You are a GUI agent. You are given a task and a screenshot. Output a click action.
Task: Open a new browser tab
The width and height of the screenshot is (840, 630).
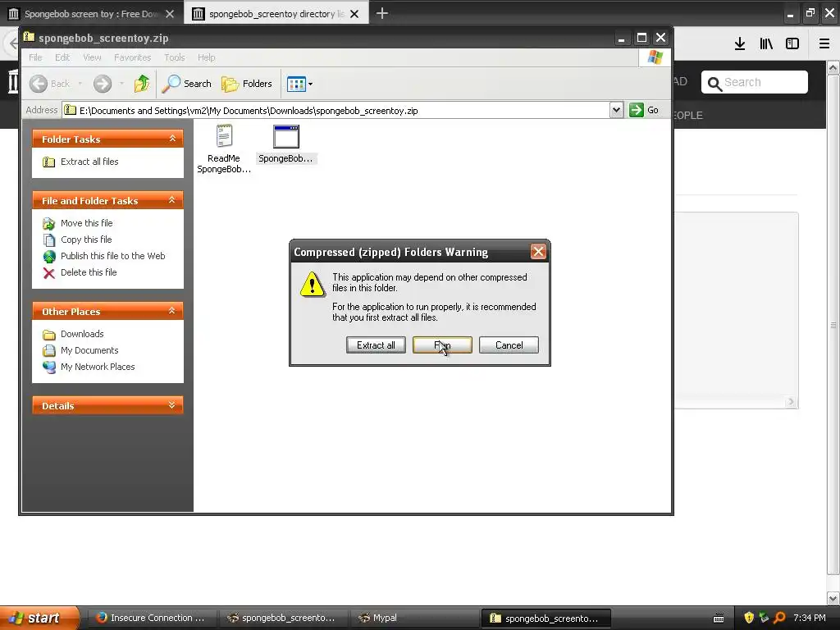click(382, 13)
